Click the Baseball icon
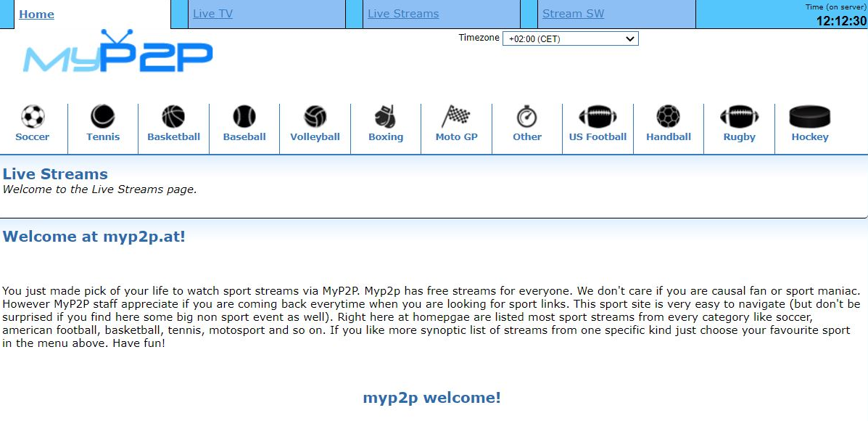 coord(244,116)
